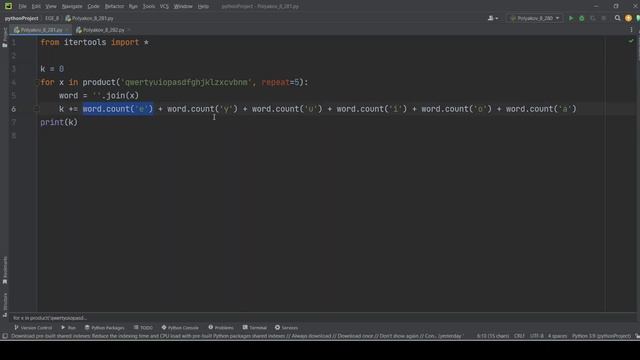The image size is (640, 360).
Task: Click pythonProject in the navigation breadcrumb
Action: click(x=21, y=18)
